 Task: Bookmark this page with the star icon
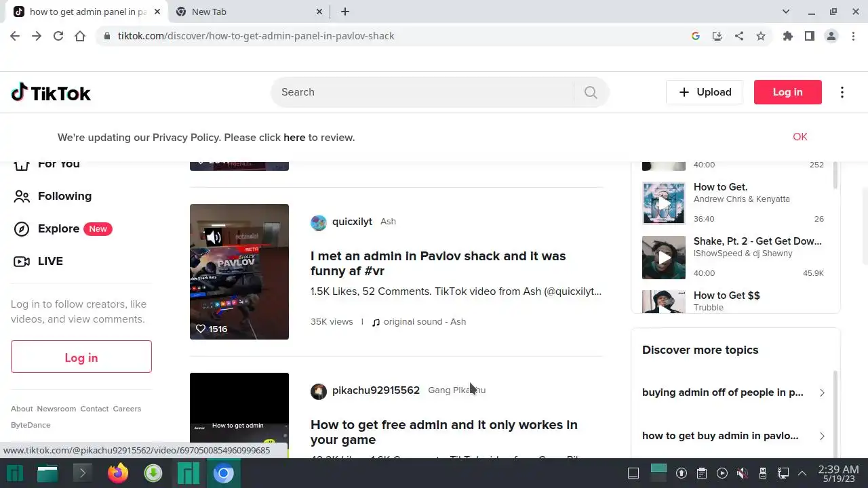point(761,36)
